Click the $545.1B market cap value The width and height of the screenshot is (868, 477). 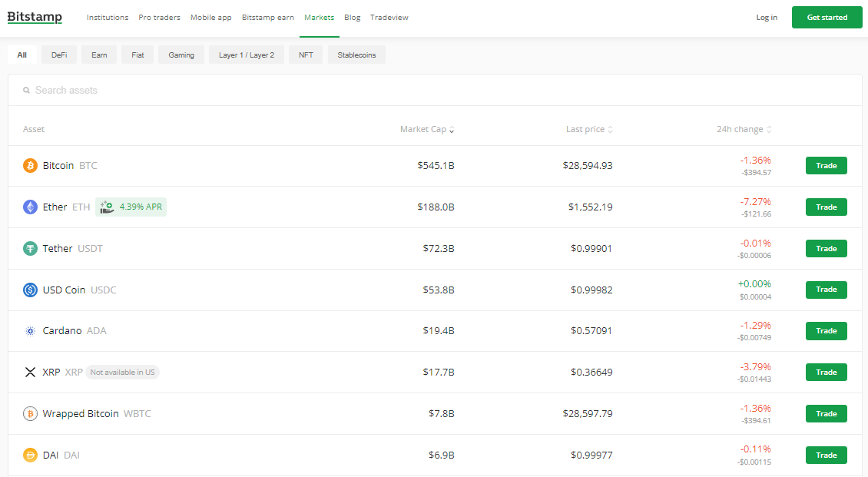coord(436,165)
